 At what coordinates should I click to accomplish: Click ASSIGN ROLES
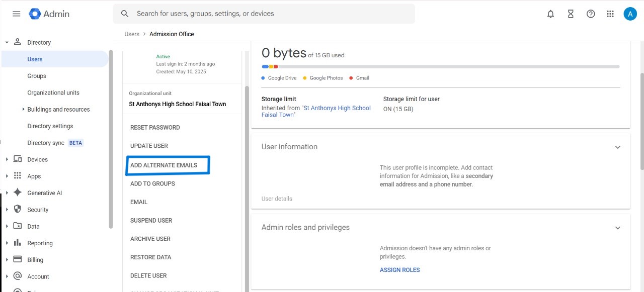point(399,270)
